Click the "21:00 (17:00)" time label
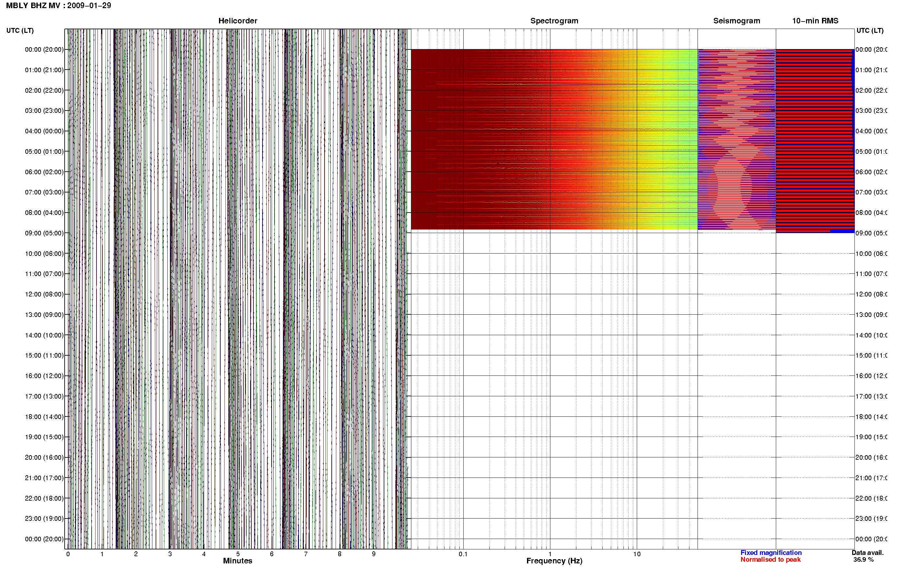The height and width of the screenshot is (578, 924). [44, 478]
